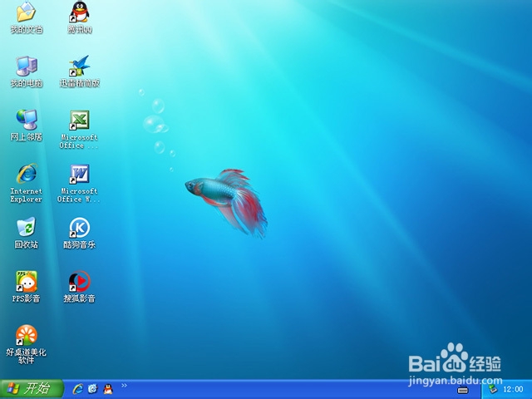Image resolution: width=532 pixels, height=399 pixels.
Task: Click the system tray icon beside the clock
Action: click(x=493, y=389)
